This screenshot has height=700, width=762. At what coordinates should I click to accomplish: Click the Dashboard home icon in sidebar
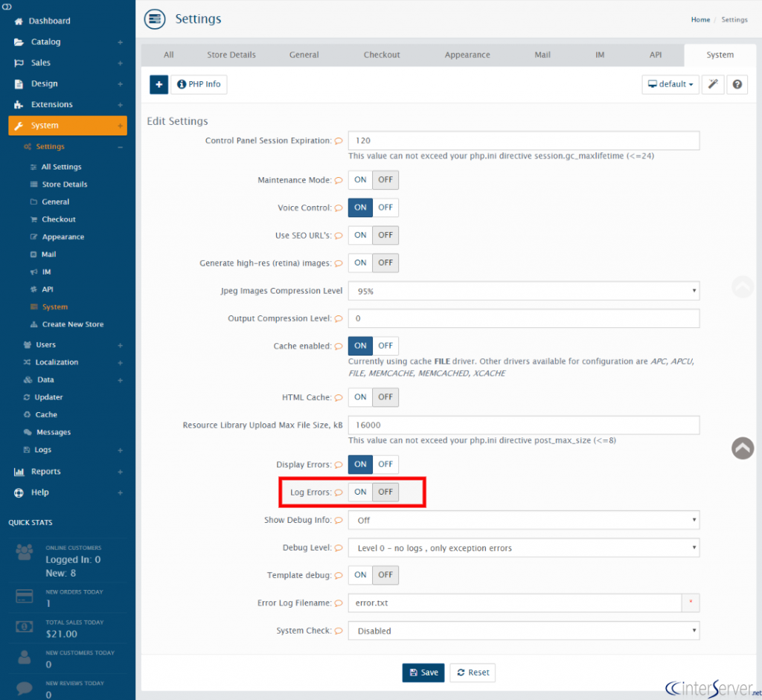tap(19, 22)
